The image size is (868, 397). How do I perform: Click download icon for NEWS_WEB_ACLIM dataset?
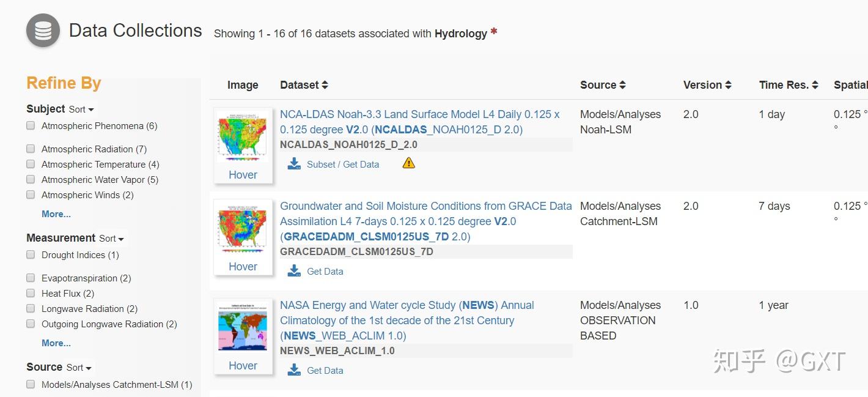click(x=294, y=370)
